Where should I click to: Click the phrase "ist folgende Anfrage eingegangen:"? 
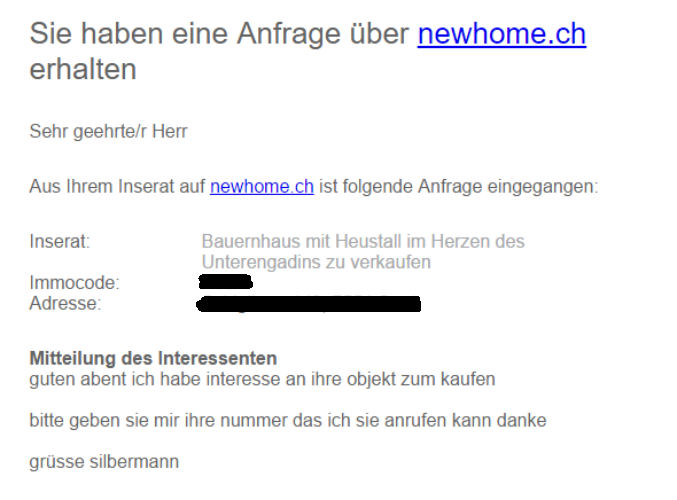pyautogui.click(x=459, y=187)
